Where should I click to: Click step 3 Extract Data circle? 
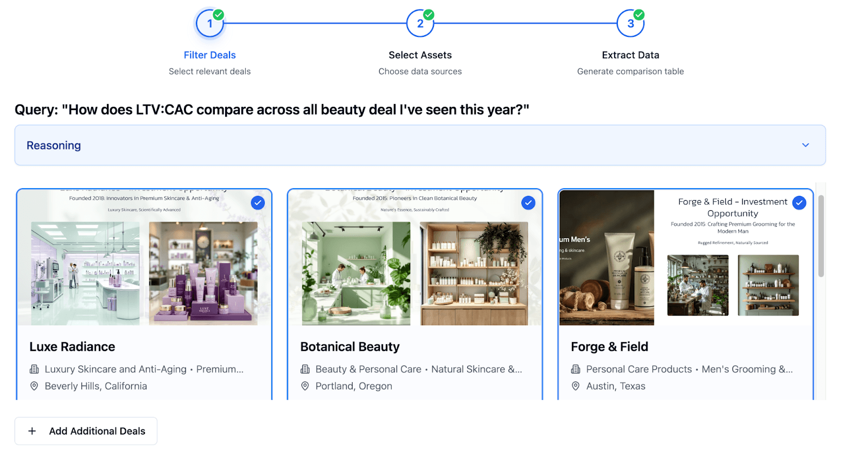pyautogui.click(x=630, y=23)
